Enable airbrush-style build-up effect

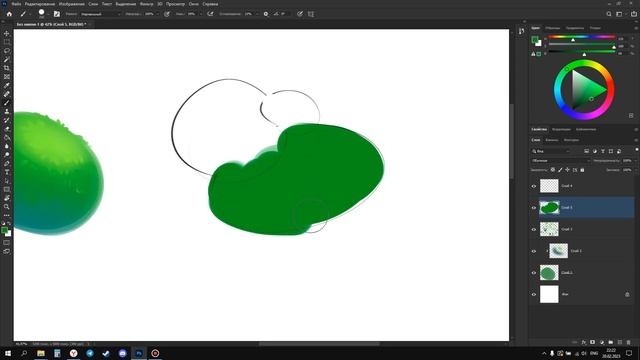point(210,14)
